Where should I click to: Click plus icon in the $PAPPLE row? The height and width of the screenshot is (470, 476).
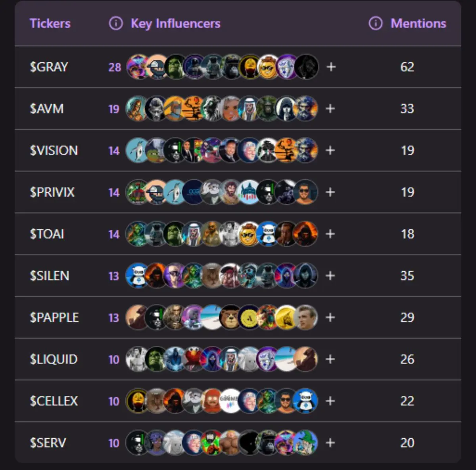[x=330, y=317]
